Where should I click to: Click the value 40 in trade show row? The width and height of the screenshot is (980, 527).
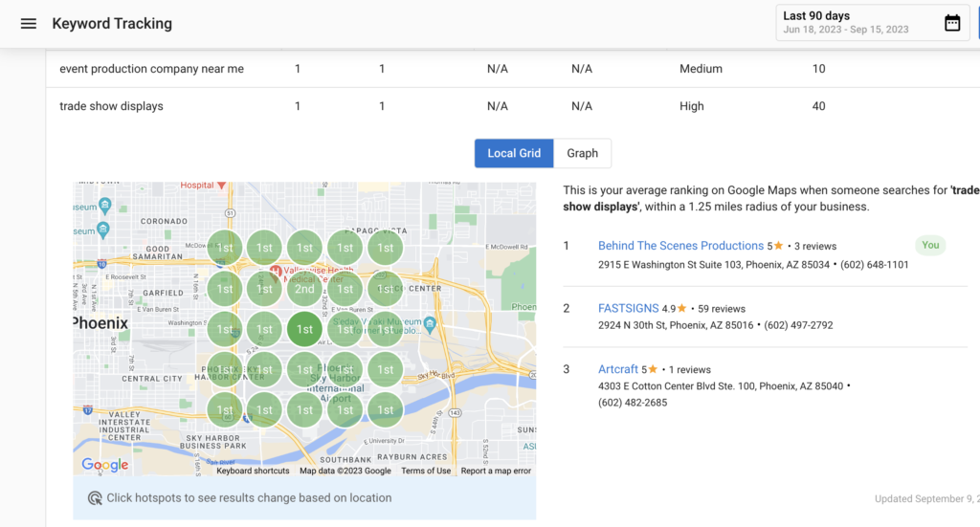(x=819, y=106)
